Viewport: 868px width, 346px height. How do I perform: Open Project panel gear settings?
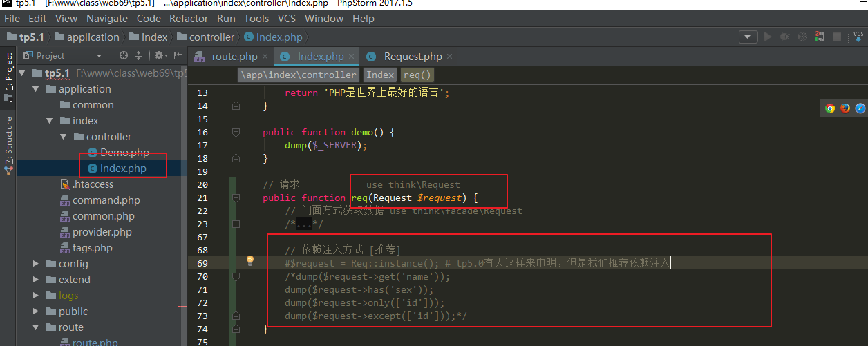(x=160, y=55)
